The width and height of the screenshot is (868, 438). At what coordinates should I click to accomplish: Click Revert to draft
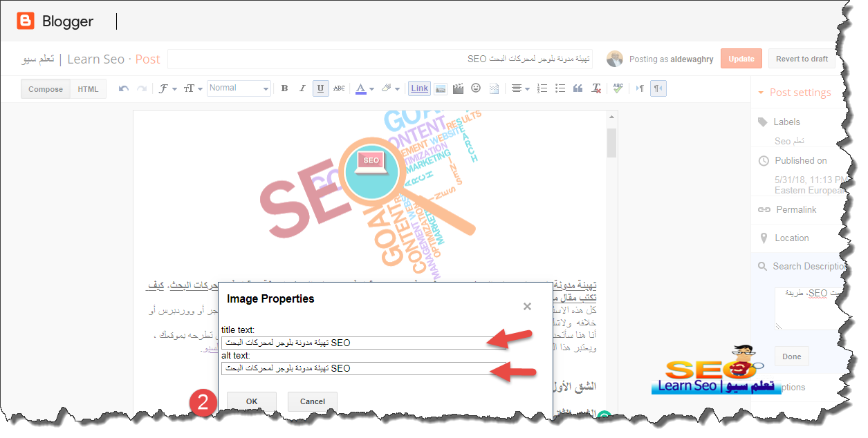point(802,59)
